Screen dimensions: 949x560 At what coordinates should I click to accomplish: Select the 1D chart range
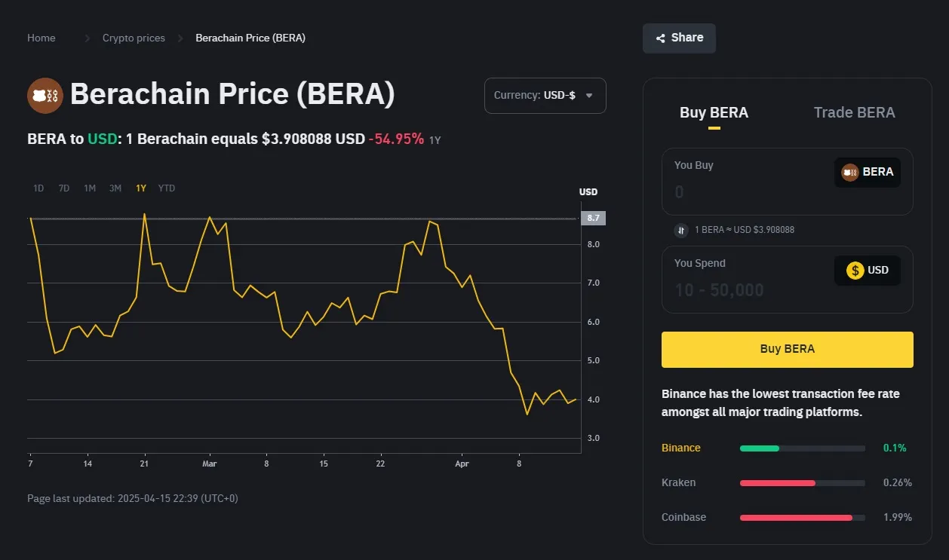click(x=38, y=188)
